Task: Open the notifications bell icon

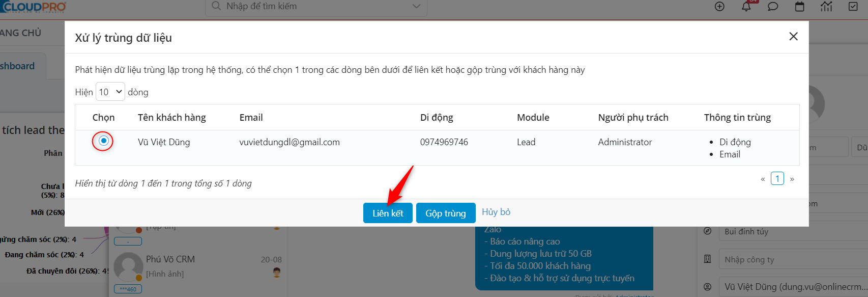Action: click(746, 7)
